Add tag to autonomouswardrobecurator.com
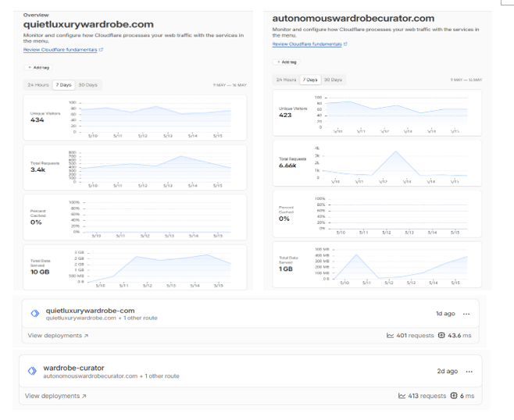 coord(287,62)
